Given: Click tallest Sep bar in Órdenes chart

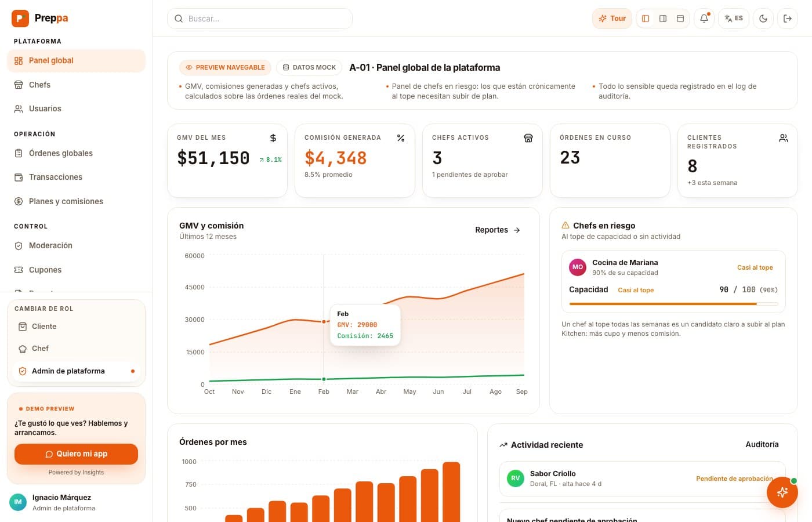Looking at the screenshot, I should pyautogui.click(x=451, y=492).
